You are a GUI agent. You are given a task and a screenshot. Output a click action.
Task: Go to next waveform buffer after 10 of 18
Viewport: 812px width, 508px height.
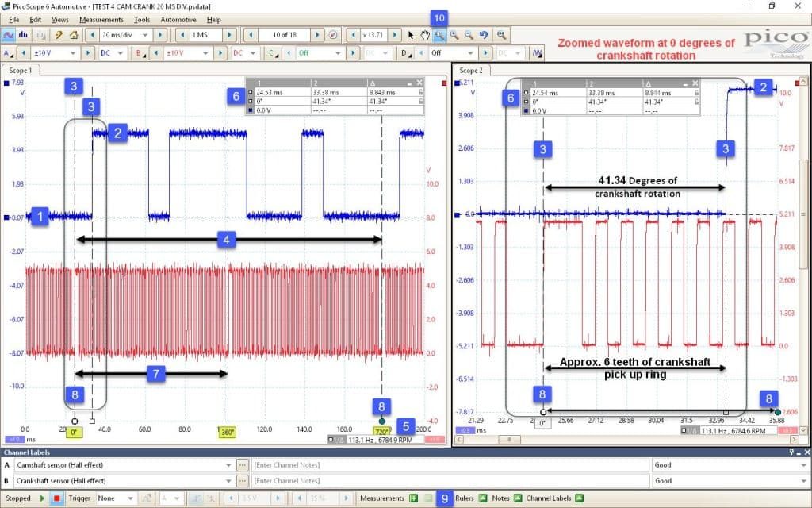point(317,35)
